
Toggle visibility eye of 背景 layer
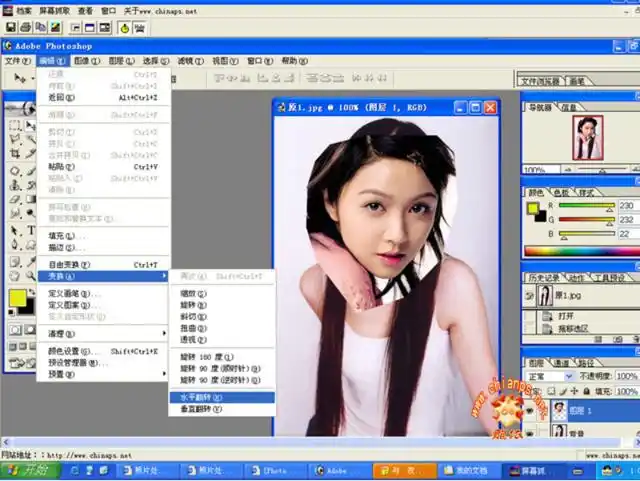pos(531,431)
